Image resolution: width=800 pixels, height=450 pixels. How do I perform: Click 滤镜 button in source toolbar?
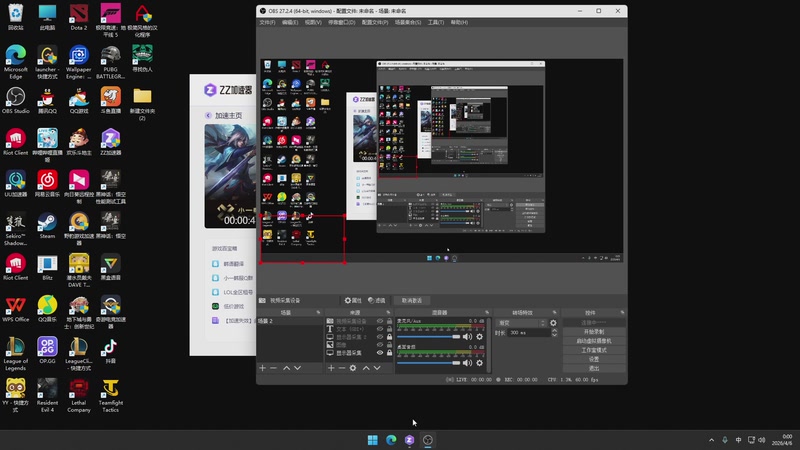(x=377, y=301)
